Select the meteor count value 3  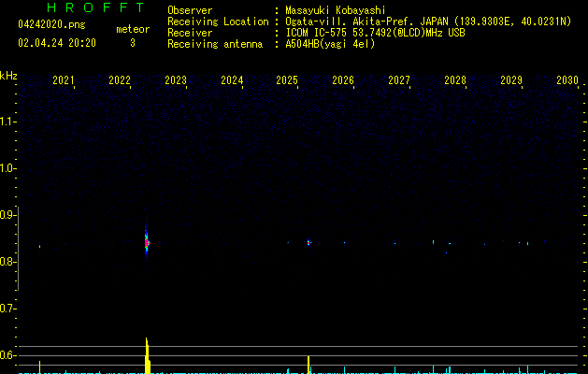point(133,43)
